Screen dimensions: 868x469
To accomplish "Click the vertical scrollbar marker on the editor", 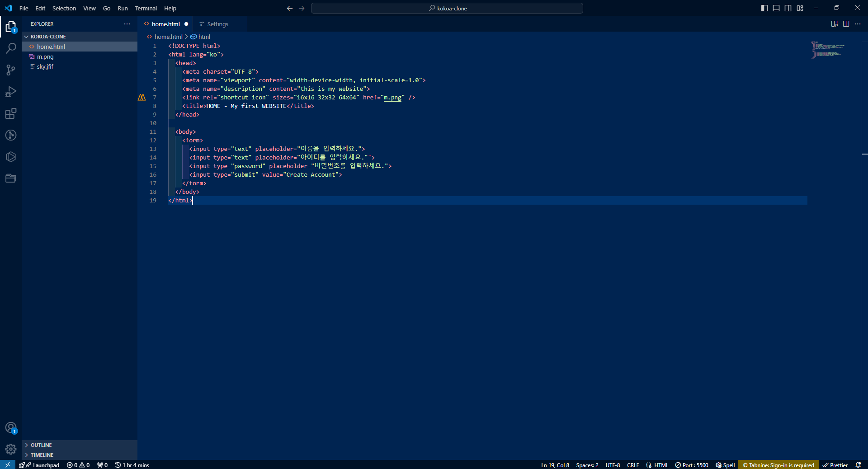I will point(864,155).
